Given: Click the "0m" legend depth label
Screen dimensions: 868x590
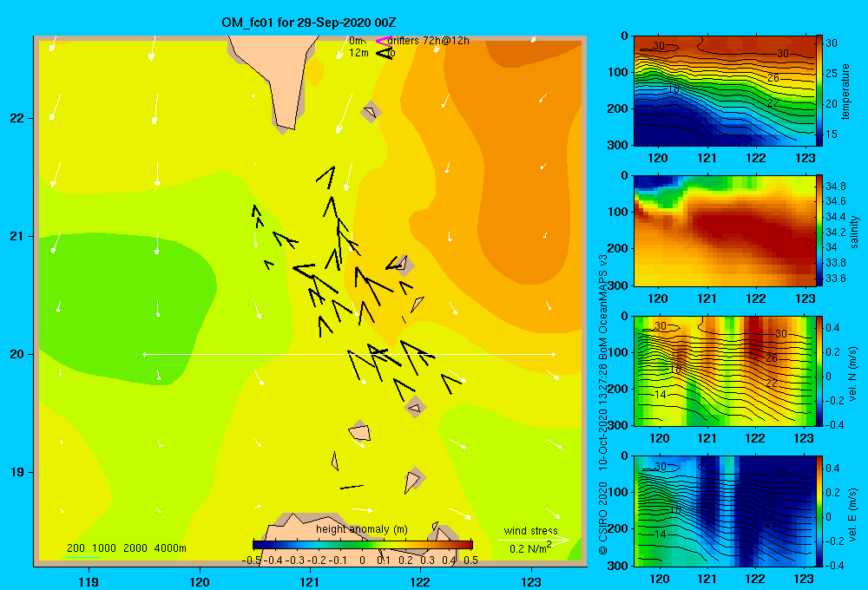Looking at the screenshot, I should 355,41.
